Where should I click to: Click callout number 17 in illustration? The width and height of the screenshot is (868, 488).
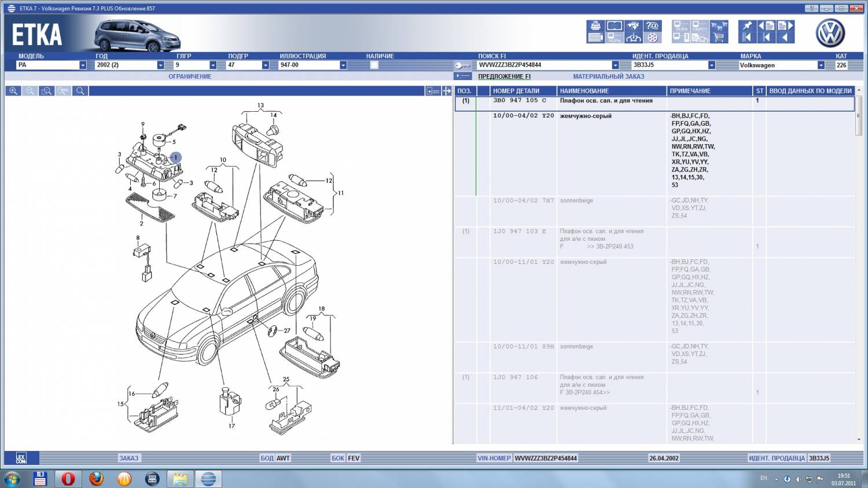click(231, 425)
